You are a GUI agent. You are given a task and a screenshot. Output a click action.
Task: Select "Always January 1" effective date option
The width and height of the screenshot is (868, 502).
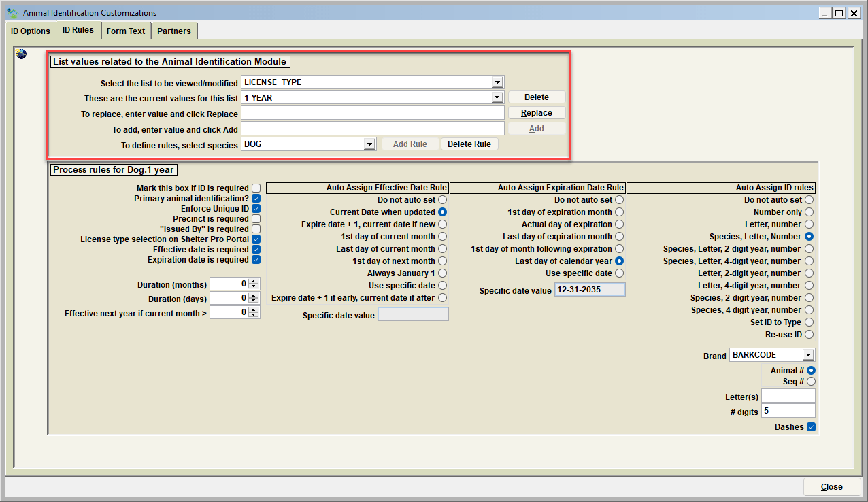pyautogui.click(x=442, y=273)
